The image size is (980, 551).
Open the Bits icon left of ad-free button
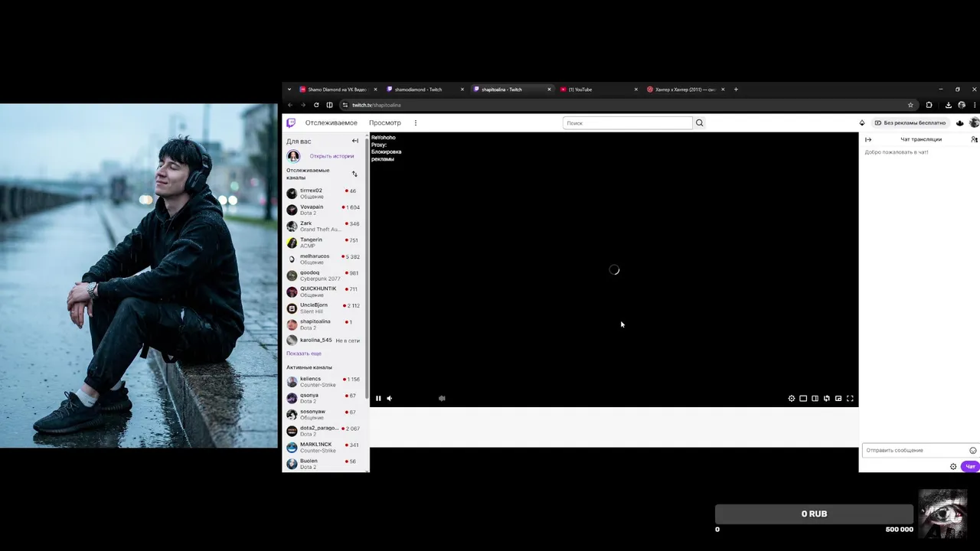pos(862,122)
